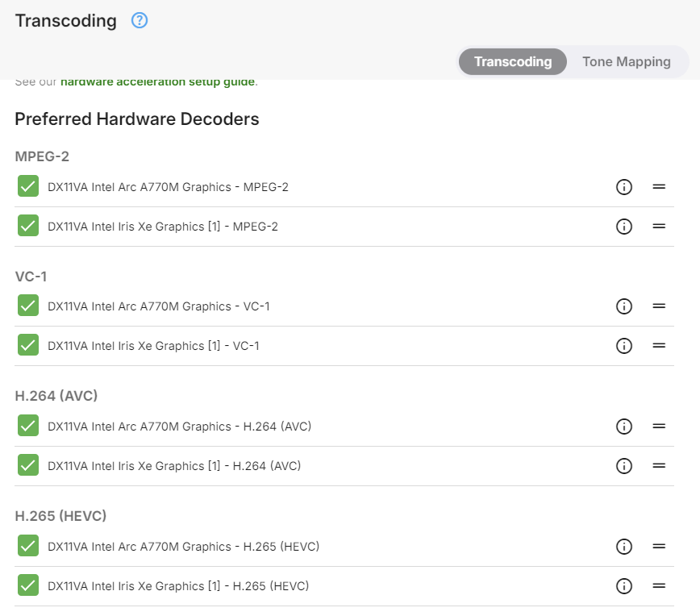This screenshot has height=616, width=700.
Task: Uncheck Iris Xe Graphics VC-1 decoder
Action: [x=28, y=346]
